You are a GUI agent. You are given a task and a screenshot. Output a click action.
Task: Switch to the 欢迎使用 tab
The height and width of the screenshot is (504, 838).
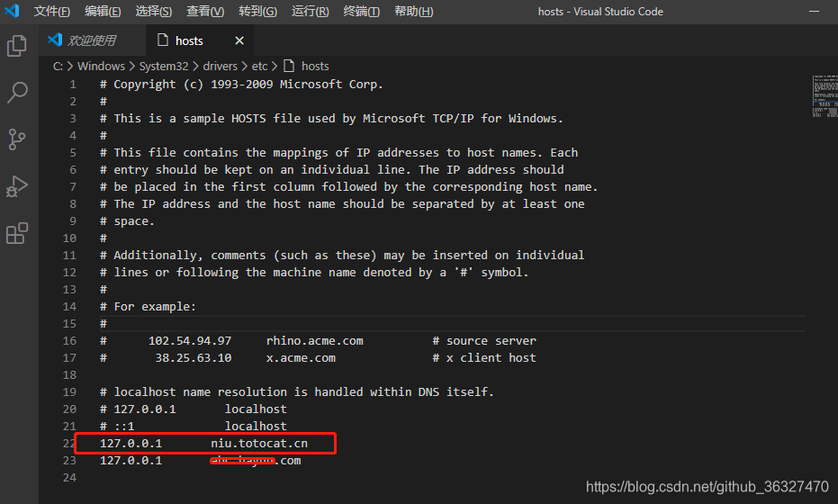click(x=93, y=40)
